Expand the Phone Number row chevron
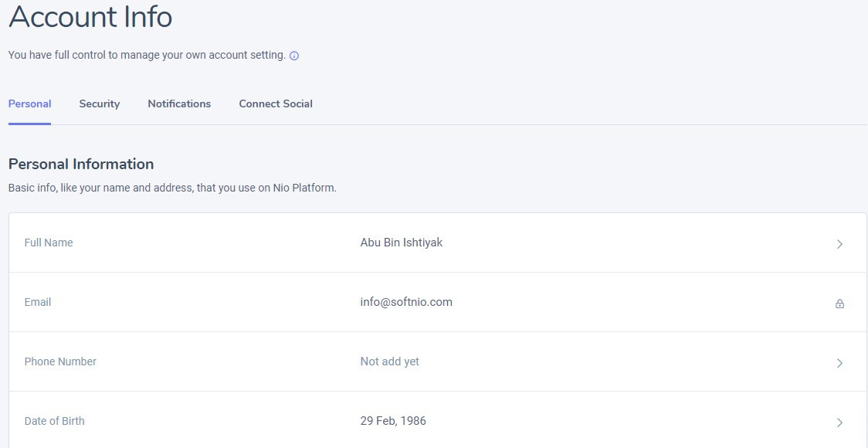This screenshot has height=448, width=868. tap(839, 363)
